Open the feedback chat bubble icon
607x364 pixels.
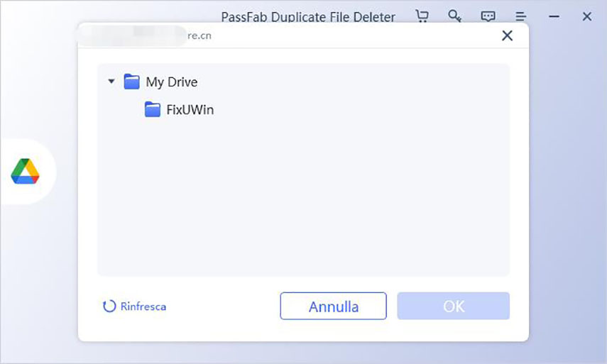(488, 16)
